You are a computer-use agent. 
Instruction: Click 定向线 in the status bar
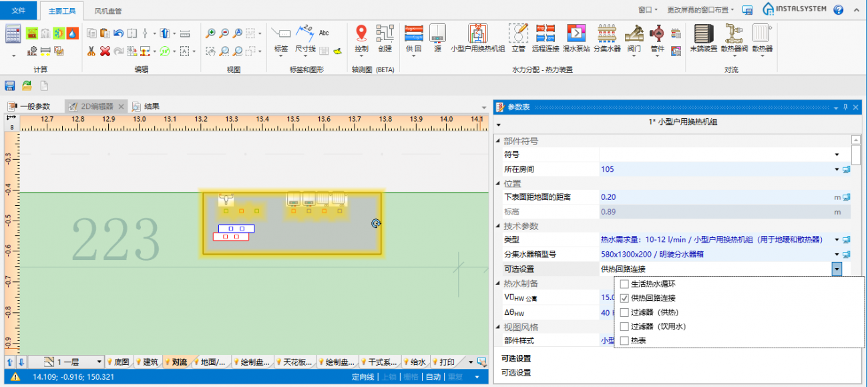coord(363,377)
